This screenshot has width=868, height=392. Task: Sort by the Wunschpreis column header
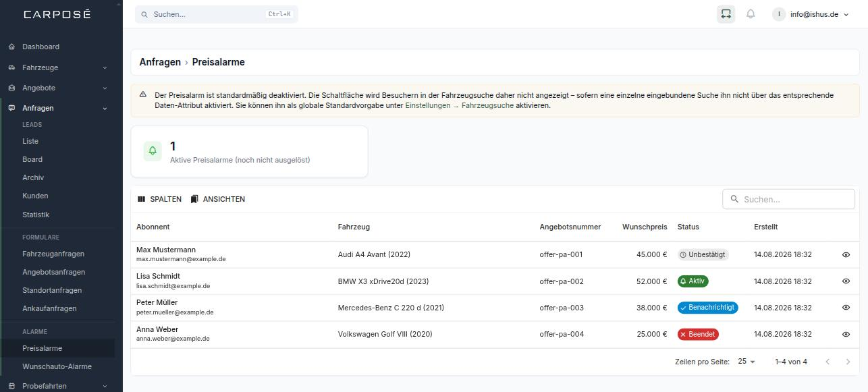click(x=645, y=227)
